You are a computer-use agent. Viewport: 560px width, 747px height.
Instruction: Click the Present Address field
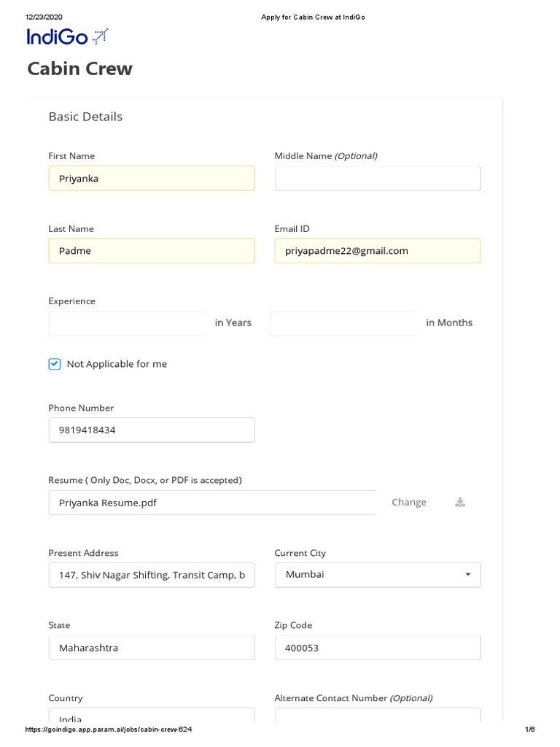152,575
